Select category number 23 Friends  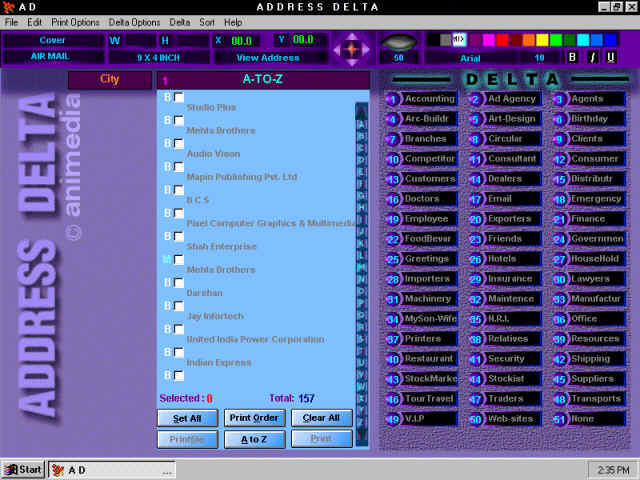pos(505,239)
